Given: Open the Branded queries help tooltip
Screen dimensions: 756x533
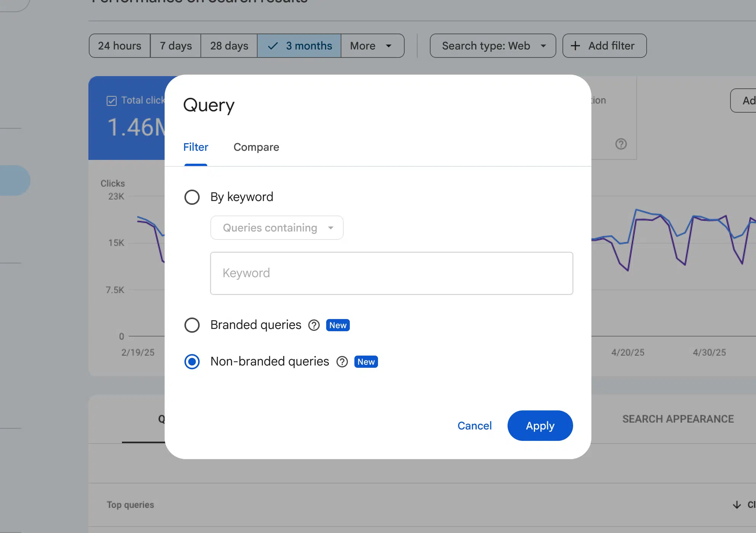Looking at the screenshot, I should click(314, 325).
